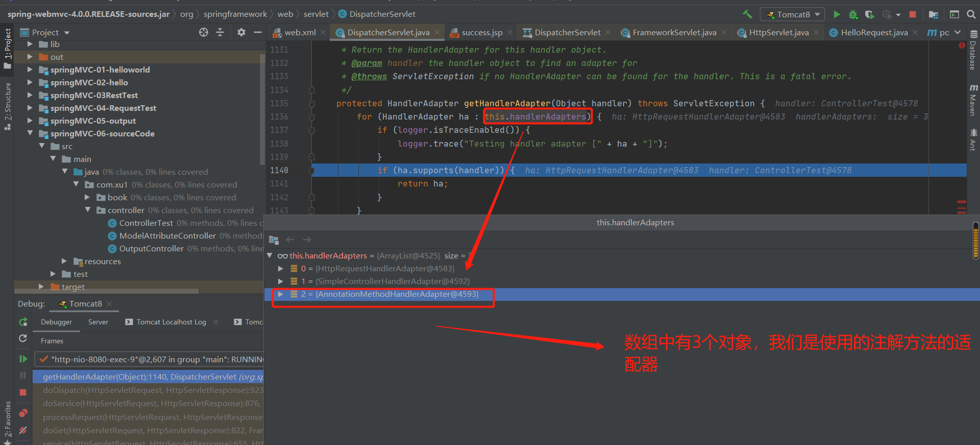This screenshot has width=980, height=445.
Task: Run with coverage shield icon
Action: [x=869, y=14]
